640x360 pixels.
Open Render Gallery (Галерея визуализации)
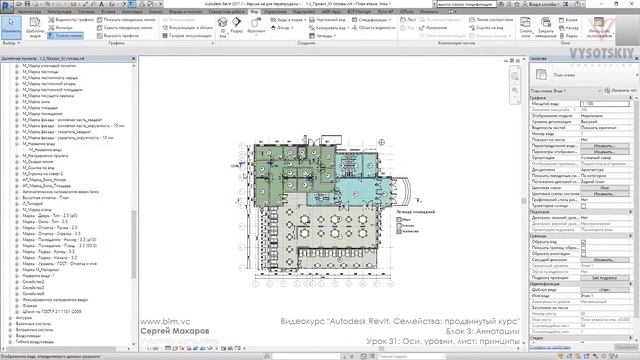click(187, 36)
